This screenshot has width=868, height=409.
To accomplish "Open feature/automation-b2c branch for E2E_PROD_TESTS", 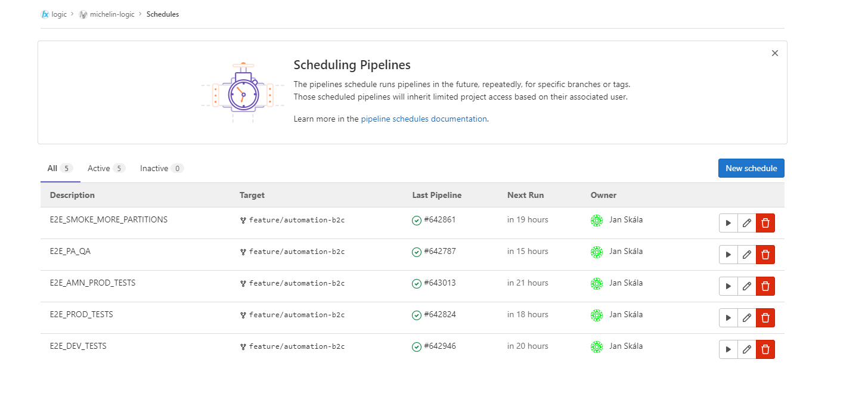I will (x=296, y=315).
